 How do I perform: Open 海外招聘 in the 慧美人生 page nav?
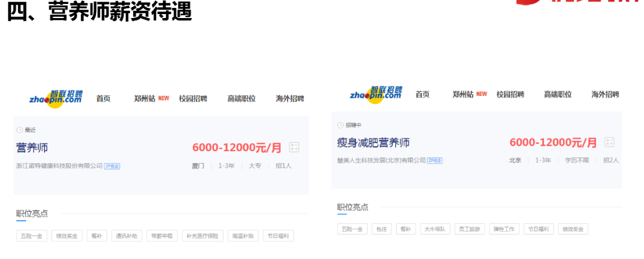point(606,94)
